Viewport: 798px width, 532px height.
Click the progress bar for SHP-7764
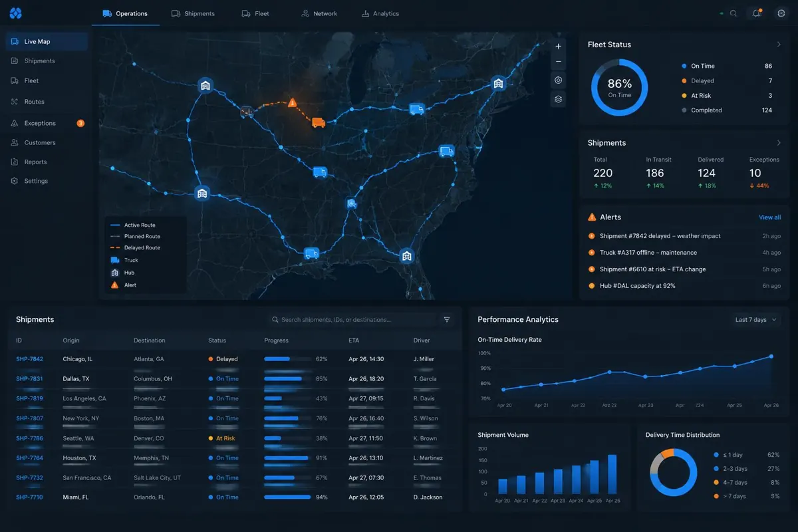click(x=287, y=458)
